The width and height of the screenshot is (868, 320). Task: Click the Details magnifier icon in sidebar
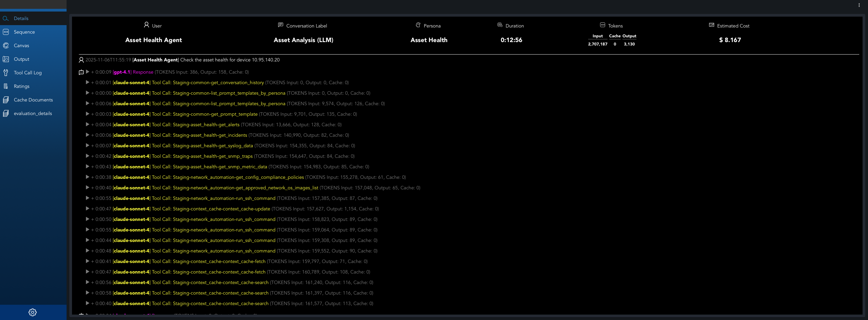click(6, 18)
